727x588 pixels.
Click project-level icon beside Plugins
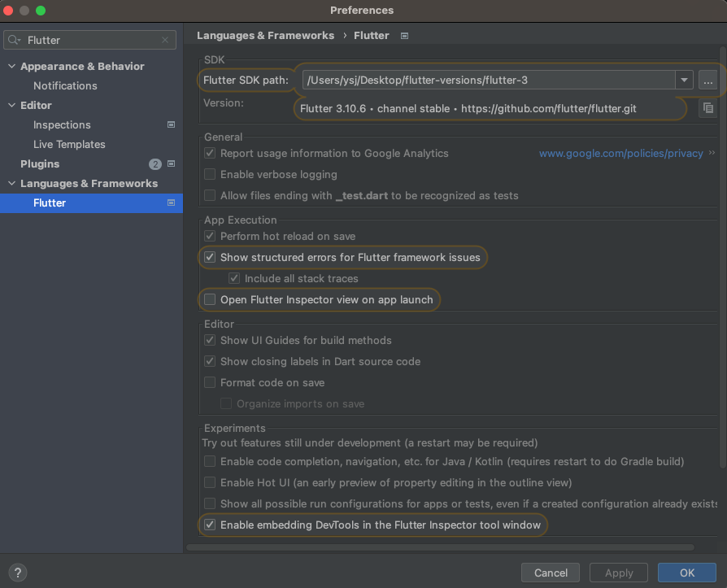171,163
